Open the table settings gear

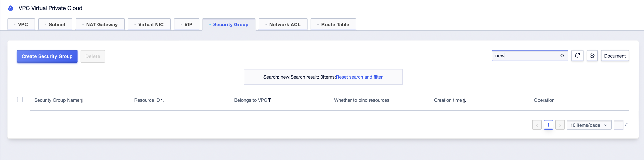592,56
